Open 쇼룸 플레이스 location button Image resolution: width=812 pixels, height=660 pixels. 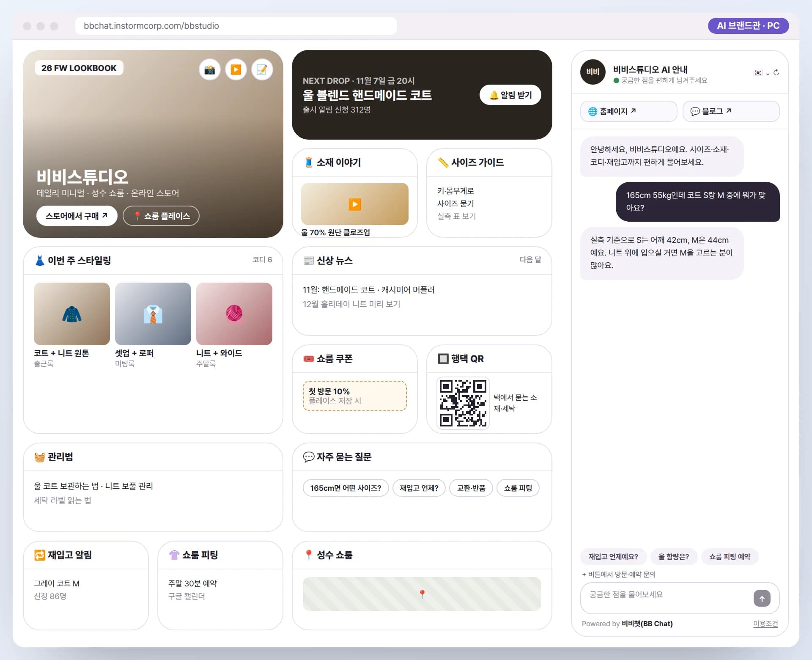(161, 216)
